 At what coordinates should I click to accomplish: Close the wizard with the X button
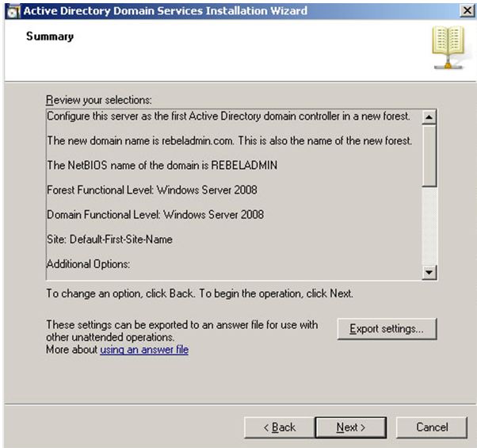(467, 10)
